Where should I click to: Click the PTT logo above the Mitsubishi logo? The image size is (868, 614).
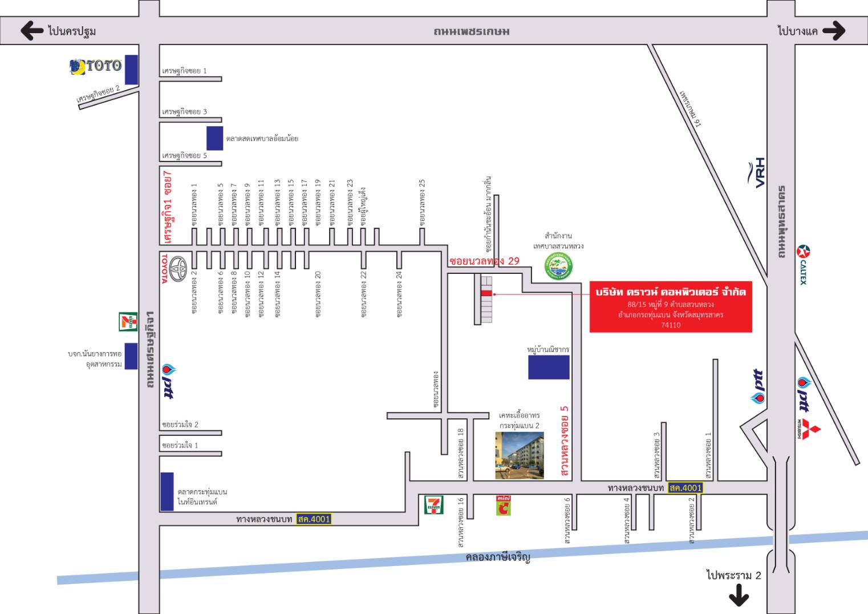coord(805,394)
